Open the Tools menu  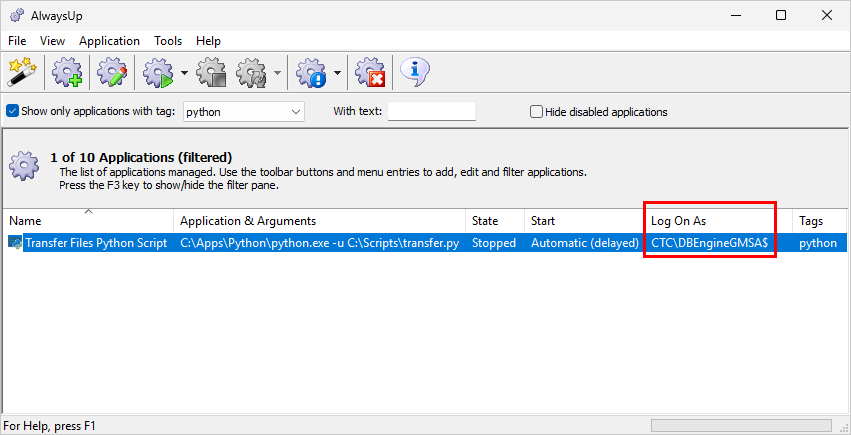pos(168,41)
